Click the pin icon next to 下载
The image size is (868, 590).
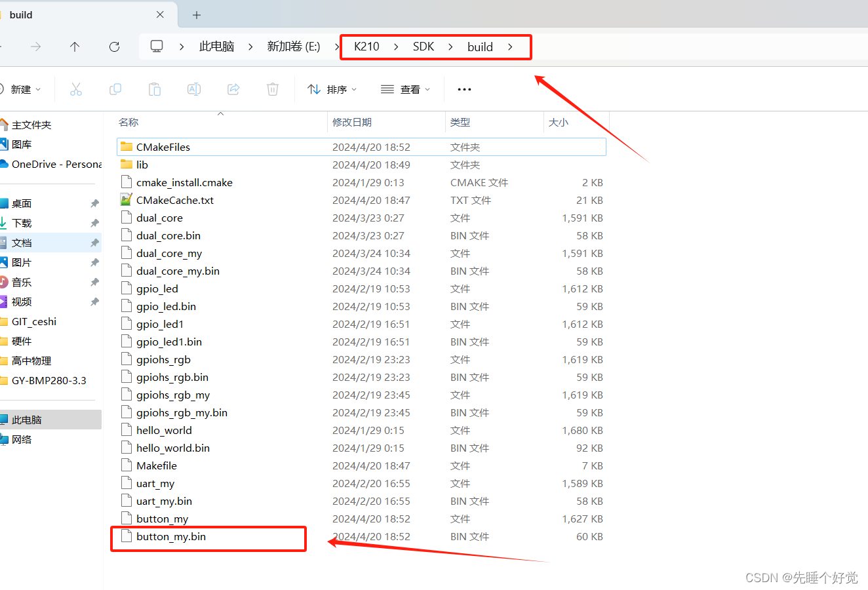click(x=94, y=223)
